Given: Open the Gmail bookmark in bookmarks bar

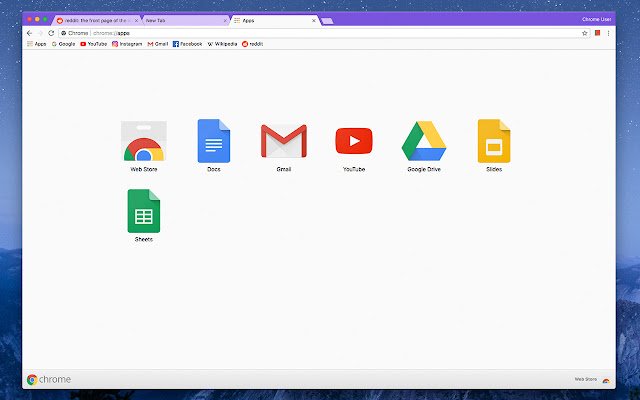Looking at the screenshot, I should click(158, 44).
